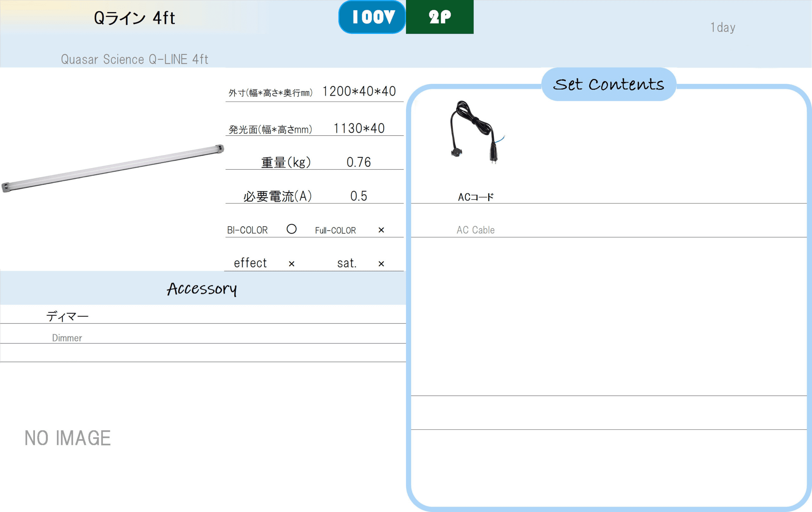The width and height of the screenshot is (812, 512).
Task: Select dimension value 1200*40*40
Action: coord(359,91)
